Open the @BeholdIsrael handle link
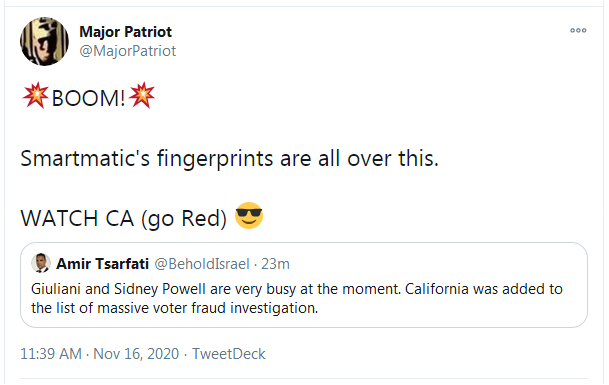Viewport: 609px width, 385px height. coord(202,264)
